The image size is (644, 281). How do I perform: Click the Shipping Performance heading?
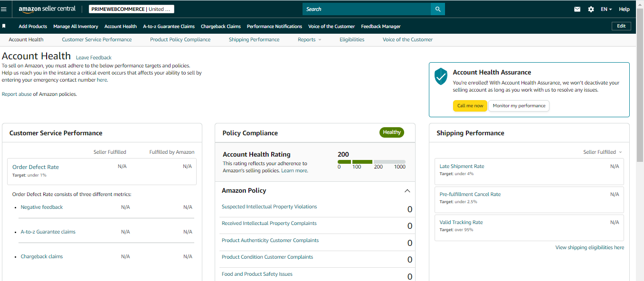point(470,133)
